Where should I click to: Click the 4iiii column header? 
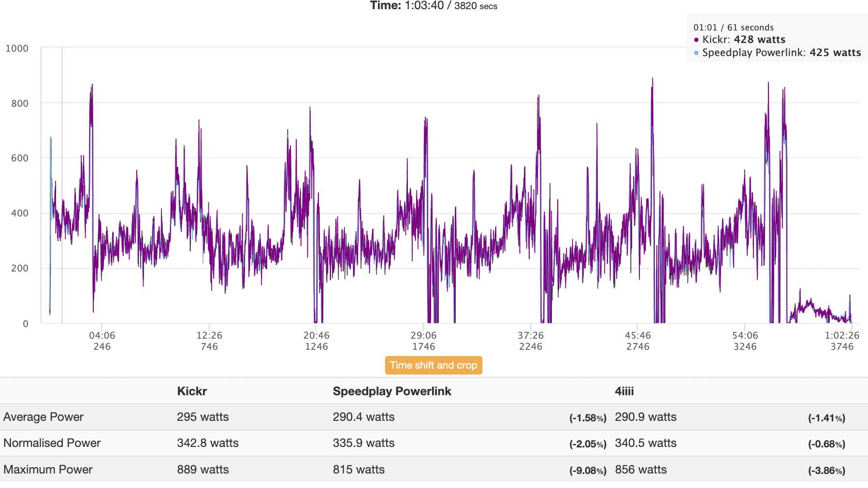pos(624,391)
